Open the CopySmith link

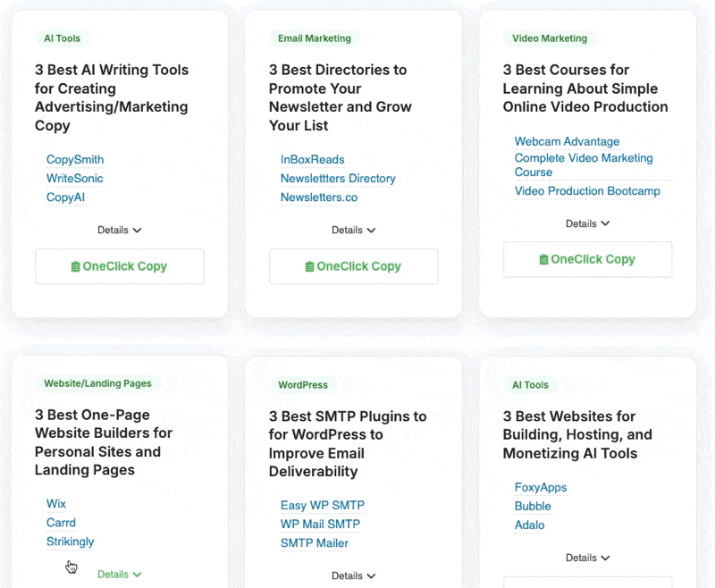(x=75, y=160)
